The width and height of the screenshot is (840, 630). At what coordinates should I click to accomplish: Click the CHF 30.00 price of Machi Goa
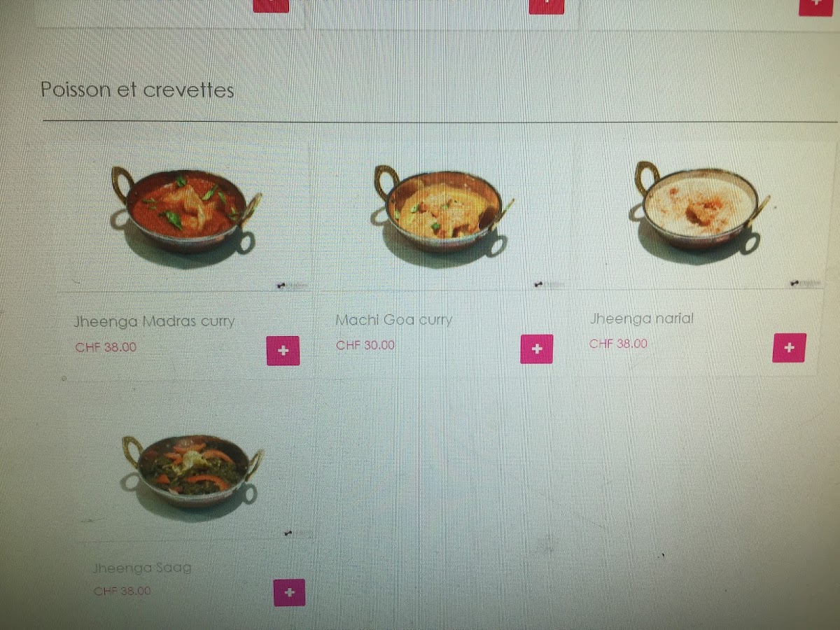[x=365, y=345]
